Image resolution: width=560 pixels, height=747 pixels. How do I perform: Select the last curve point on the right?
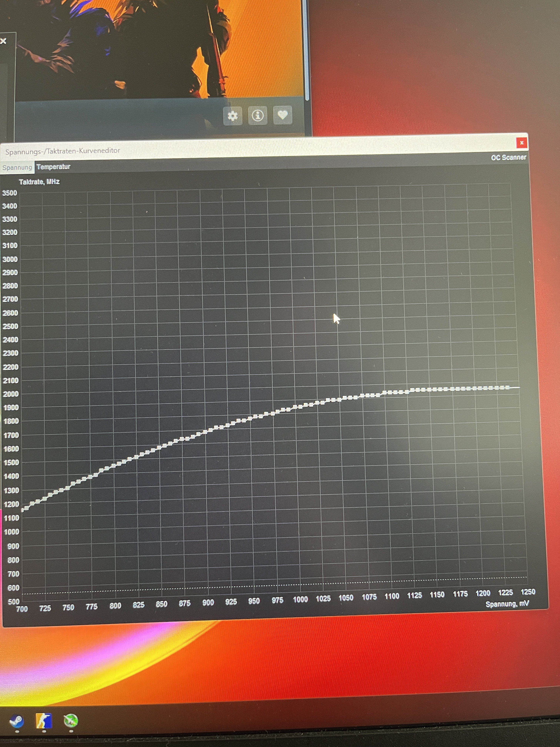pos(507,388)
